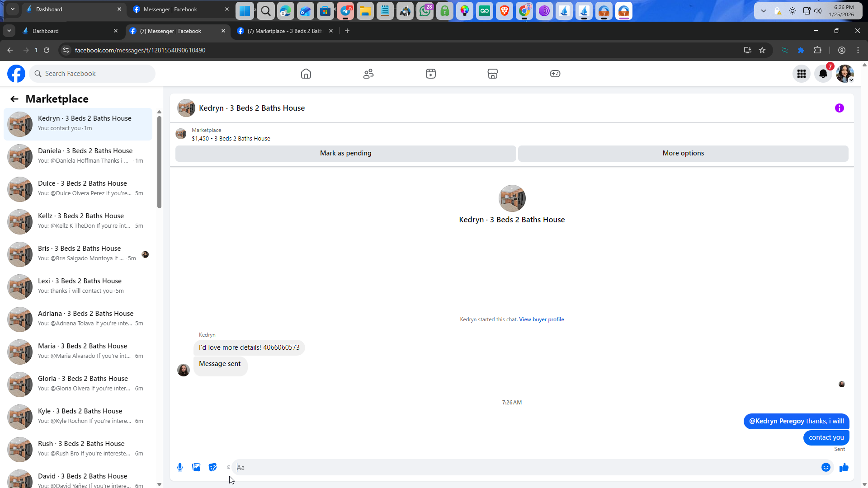
Task: Open volume control in system tray
Action: click(818, 11)
